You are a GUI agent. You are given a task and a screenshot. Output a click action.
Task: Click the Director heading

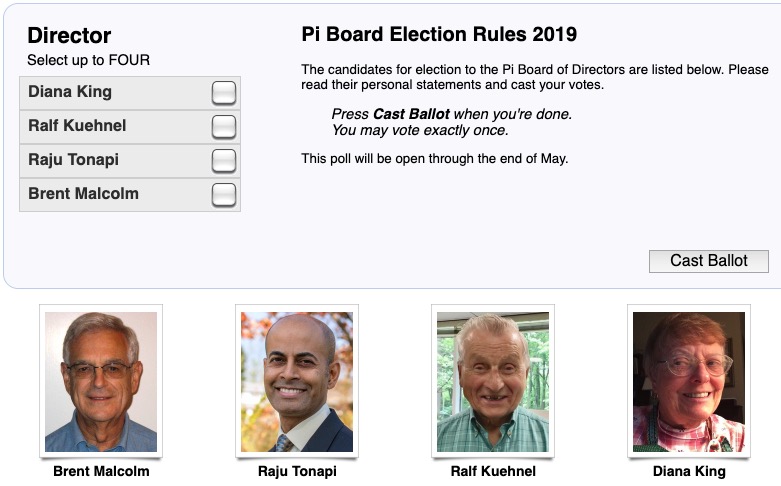coord(69,35)
